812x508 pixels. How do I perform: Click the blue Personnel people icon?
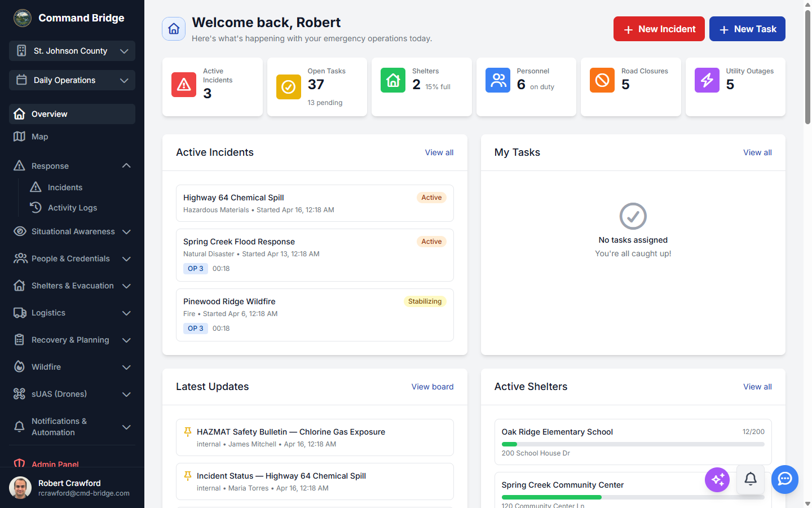point(498,80)
